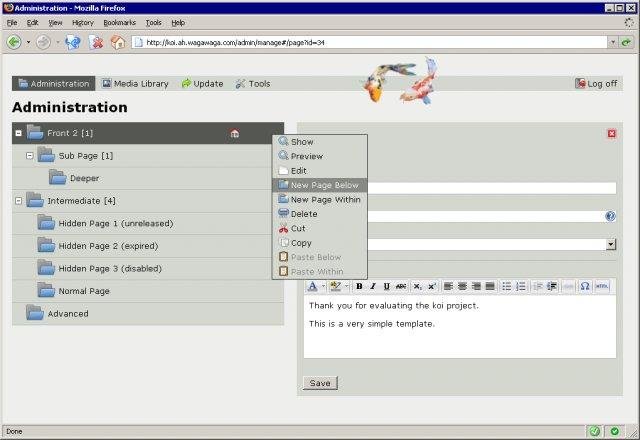
Task: Insert a bulleted list
Action: tap(507, 286)
